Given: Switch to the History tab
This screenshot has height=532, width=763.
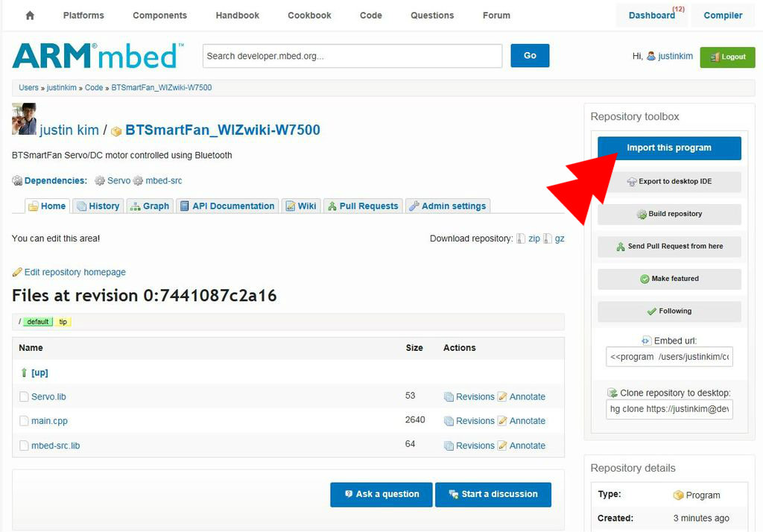Looking at the screenshot, I should coord(98,206).
